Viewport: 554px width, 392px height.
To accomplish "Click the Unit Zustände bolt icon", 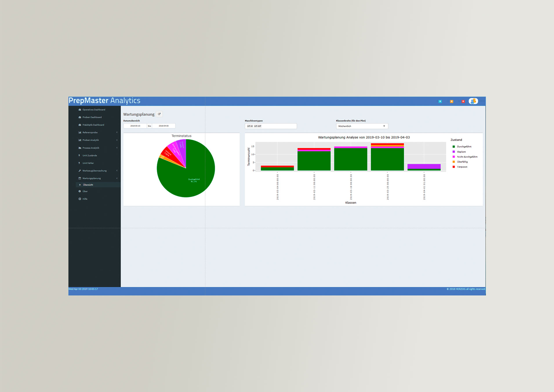I will [x=79, y=155].
